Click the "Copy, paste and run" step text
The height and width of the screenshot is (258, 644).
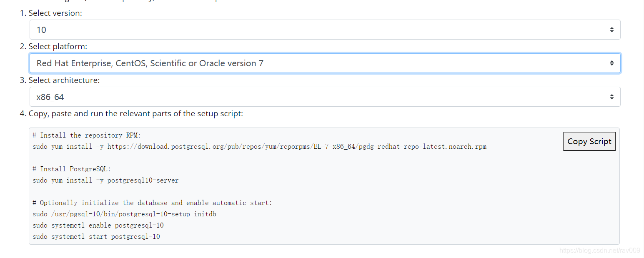pyautogui.click(x=135, y=113)
